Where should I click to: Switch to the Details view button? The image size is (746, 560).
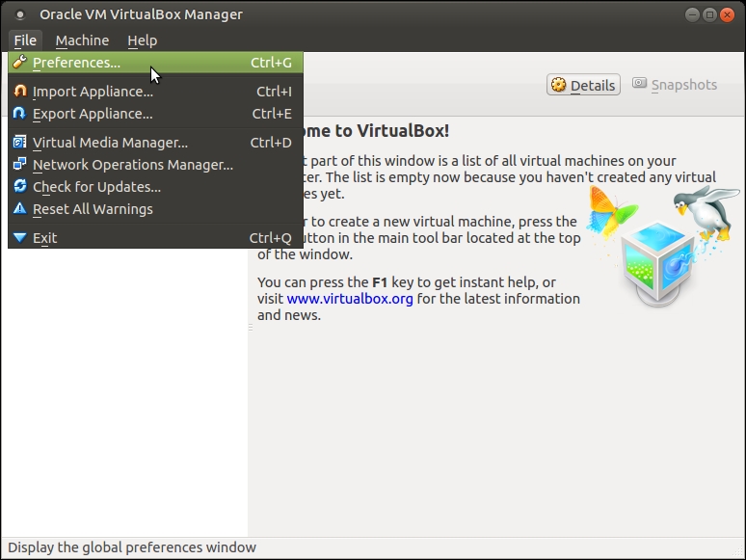click(583, 85)
